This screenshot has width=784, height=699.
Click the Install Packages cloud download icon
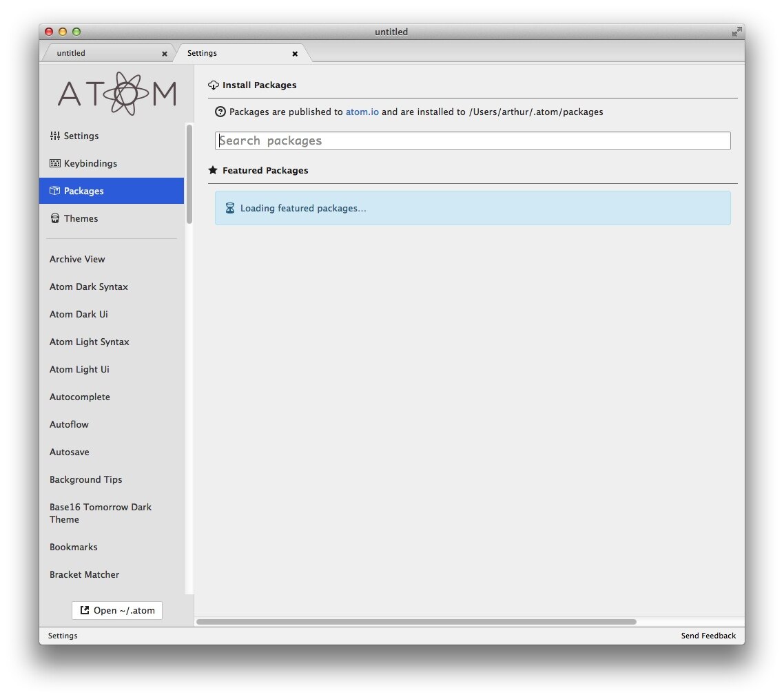[x=214, y=85]
